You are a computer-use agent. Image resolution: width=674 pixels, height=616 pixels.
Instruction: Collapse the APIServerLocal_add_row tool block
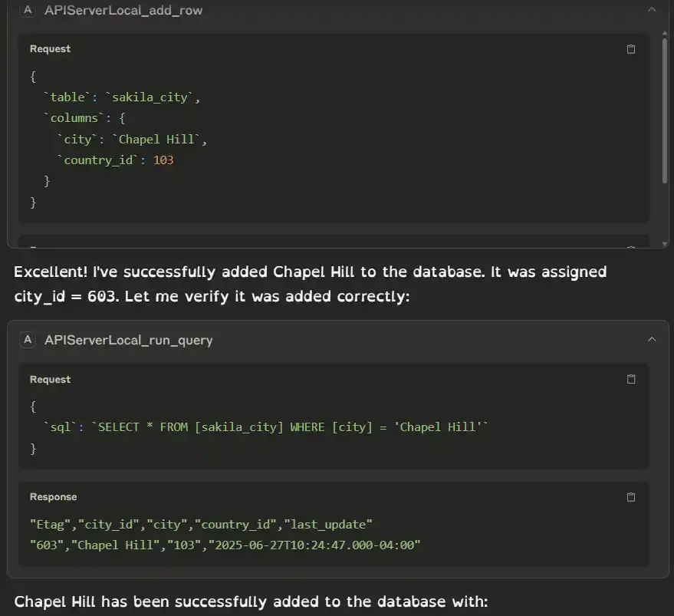[x=652, y=11]
